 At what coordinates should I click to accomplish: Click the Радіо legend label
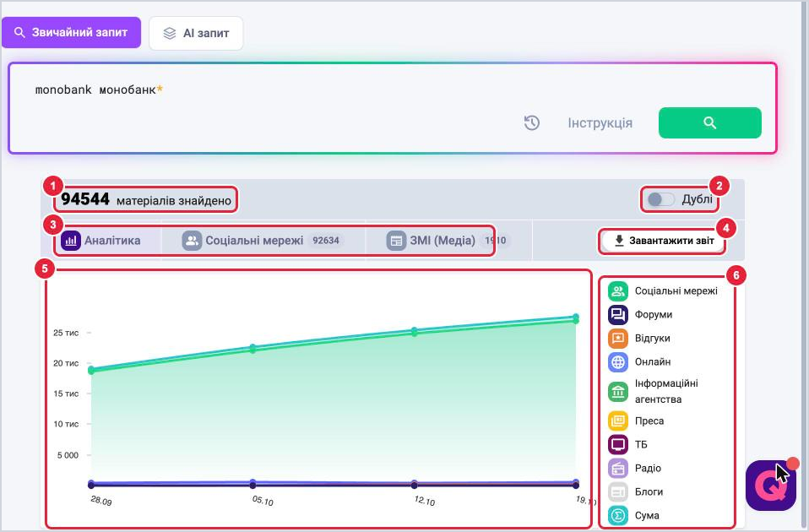click(648, 469)
